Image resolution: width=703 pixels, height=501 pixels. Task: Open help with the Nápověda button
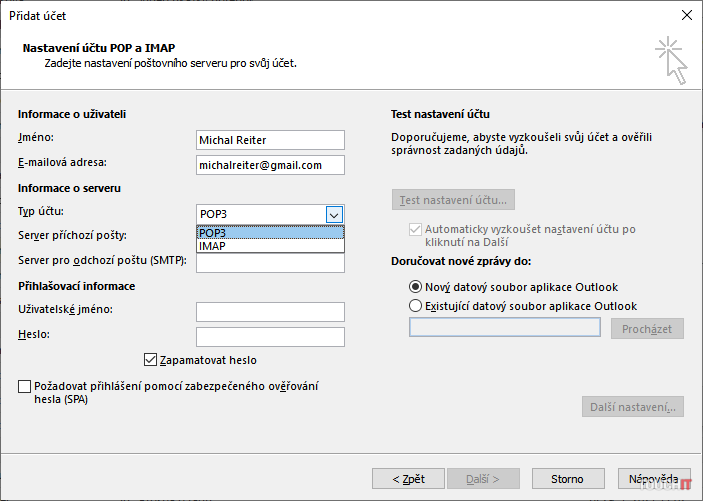654,479
